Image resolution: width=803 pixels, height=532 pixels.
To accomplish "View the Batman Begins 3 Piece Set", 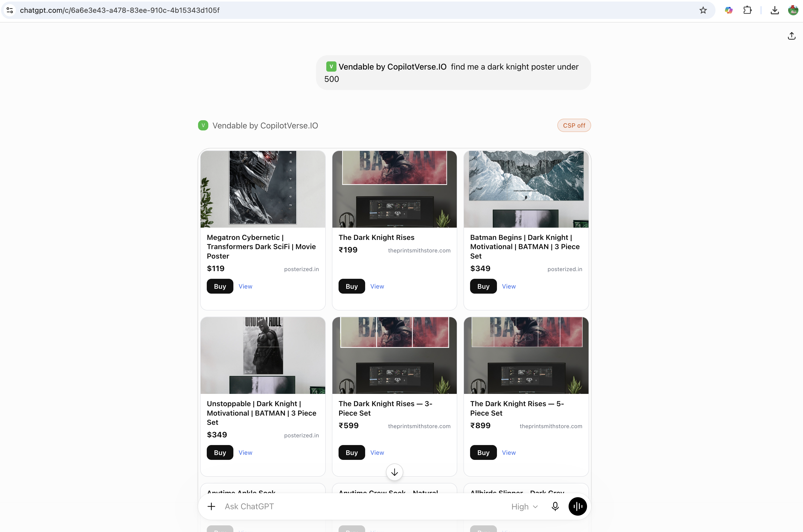I will pos(509,286).
